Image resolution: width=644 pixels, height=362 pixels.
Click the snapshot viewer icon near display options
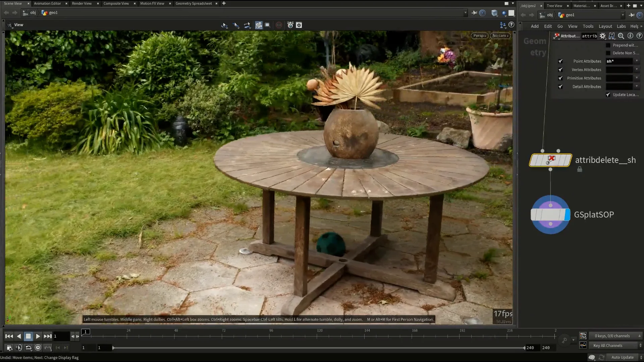pyautogui.click(x=267, y=25)
